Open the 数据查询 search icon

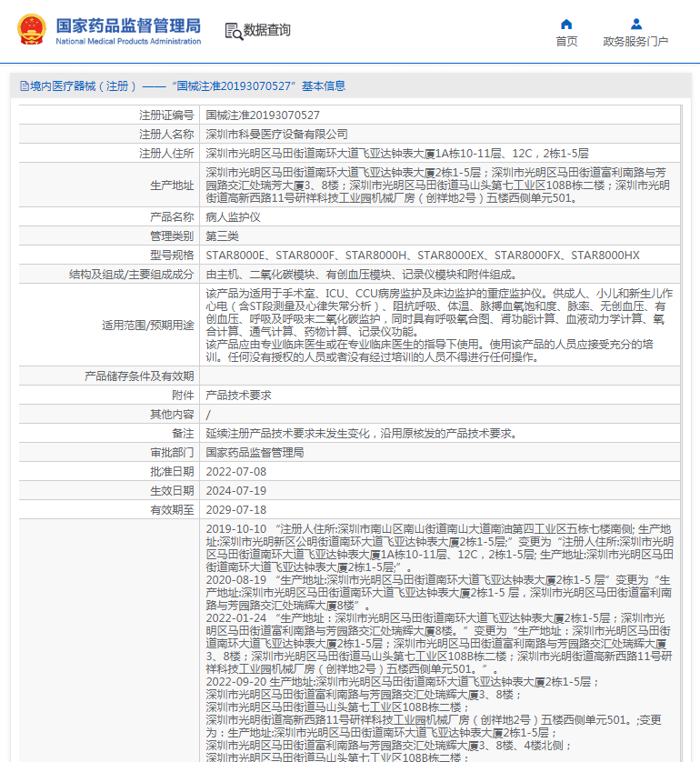234,31
